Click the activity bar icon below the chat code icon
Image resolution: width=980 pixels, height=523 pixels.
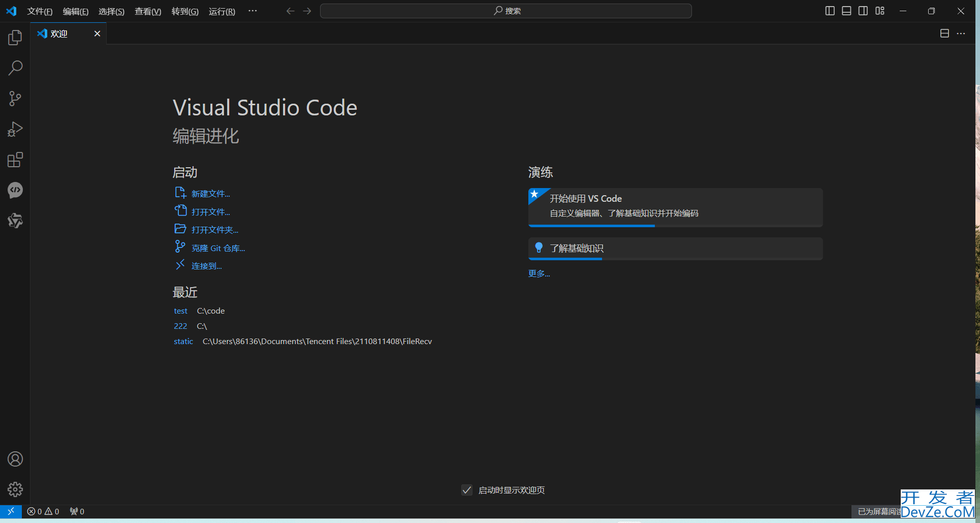(x=15, y=221)
